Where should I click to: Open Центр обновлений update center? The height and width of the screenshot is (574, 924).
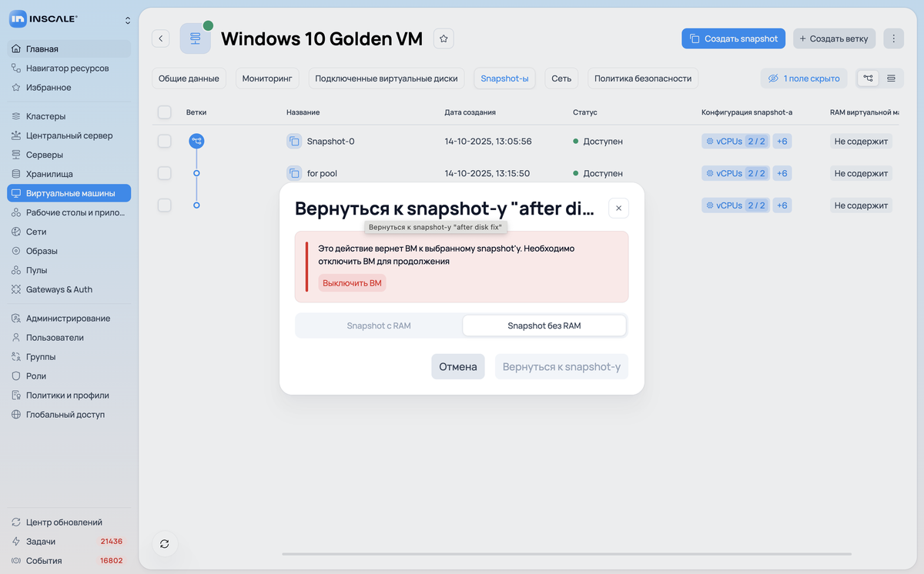[69, 522]
